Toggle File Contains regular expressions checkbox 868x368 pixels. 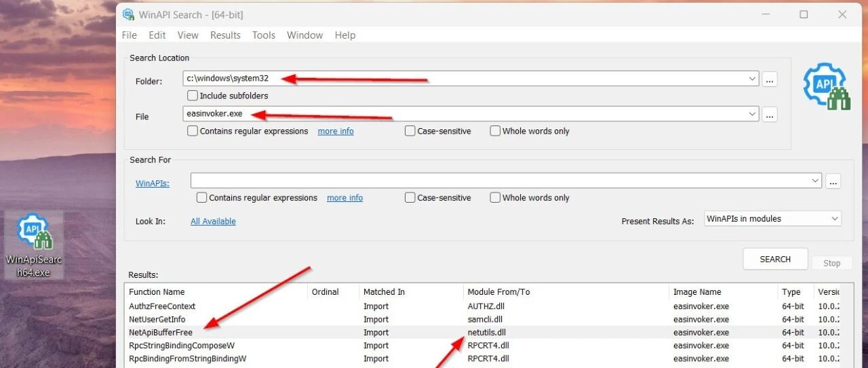pos(193,131)
